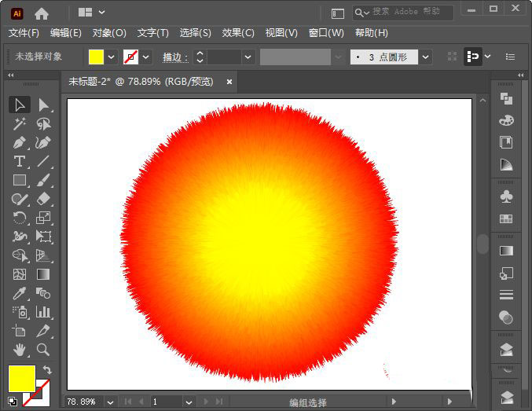
Task: Select the Zoom magnifier tool
Action: (x=44, y=350)
